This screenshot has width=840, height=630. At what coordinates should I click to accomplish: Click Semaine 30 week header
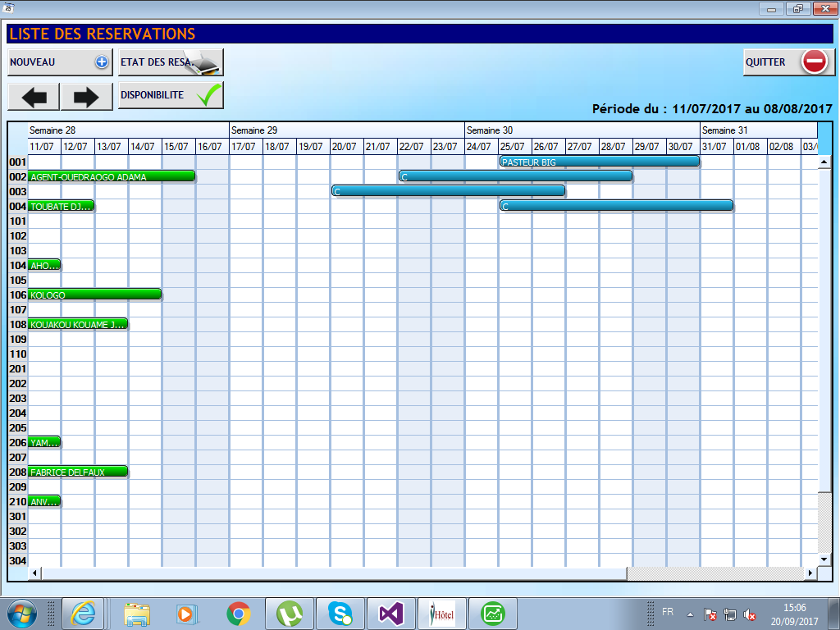pyautogui.click(x=582, y=130)
